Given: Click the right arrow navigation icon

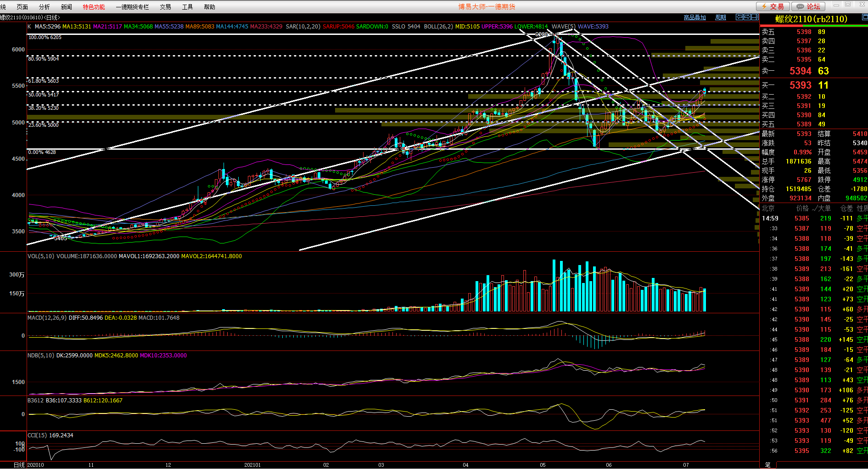Looking at the screenshot, I should click(747, 17).
